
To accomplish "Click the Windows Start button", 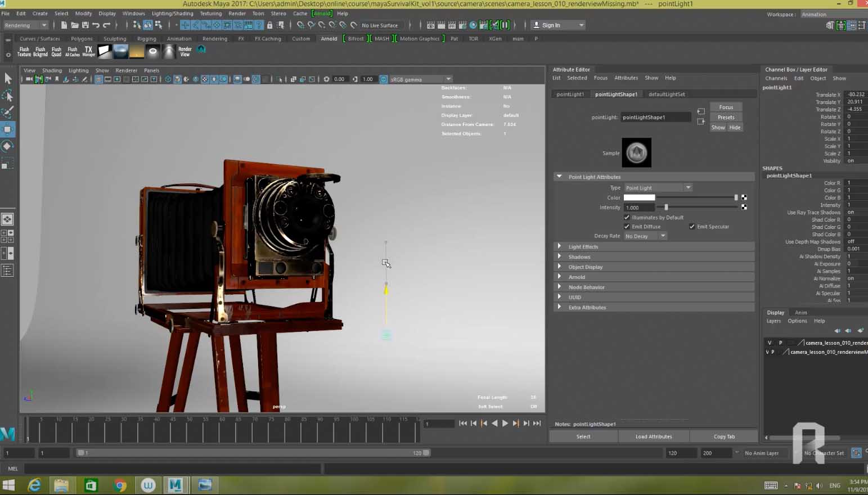I will pyautogui.click(x=8, y=485).
